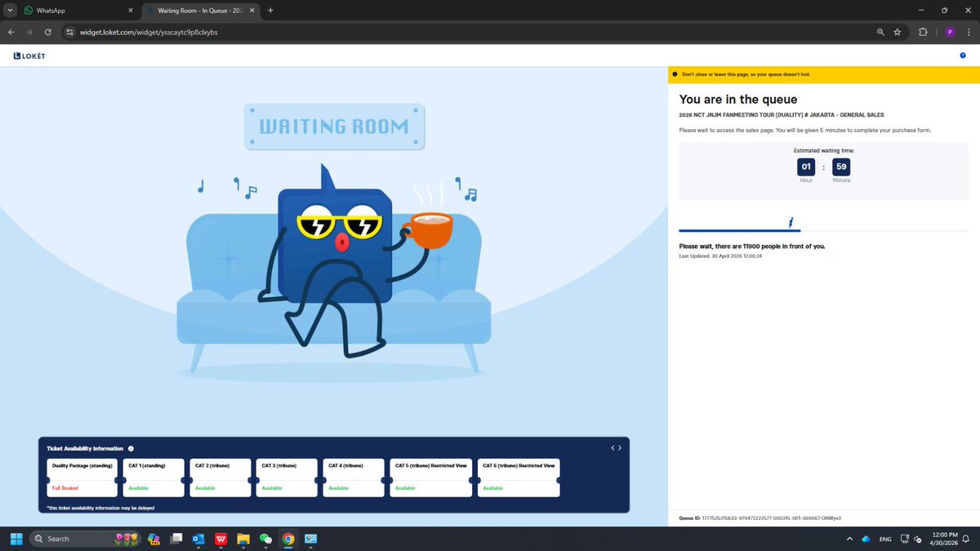Select CAT 5 (tribune) Restricted View card
The width and height of the screenshot is (980, 551).
pyautogui.click(x=431, y=478)
